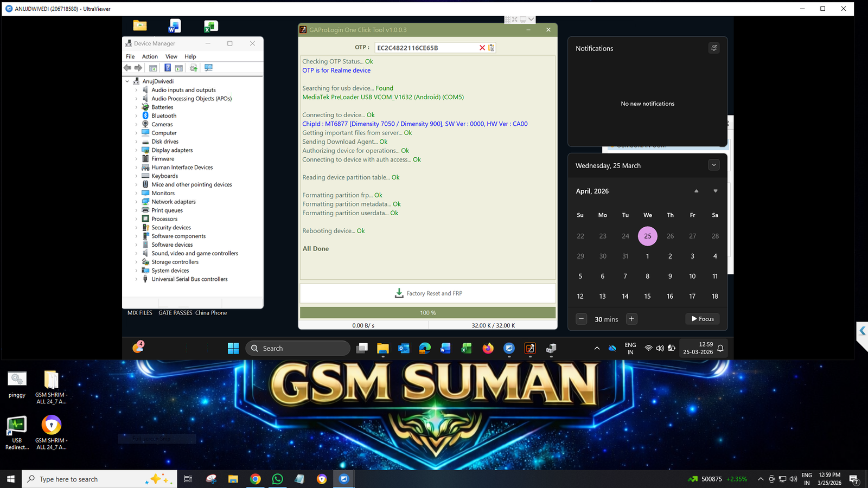Open the Action menu in Device Manager

(150, 56)
